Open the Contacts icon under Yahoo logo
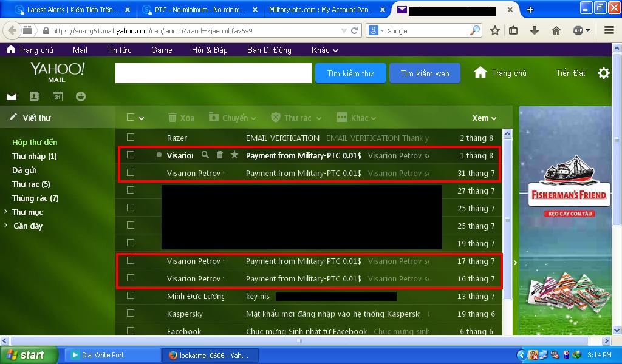Screen dimensions: 622x364 click(x=35, y=96)
